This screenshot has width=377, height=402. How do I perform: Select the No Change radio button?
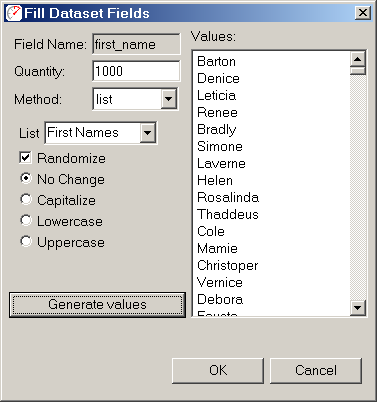click(x=26, y=179)
